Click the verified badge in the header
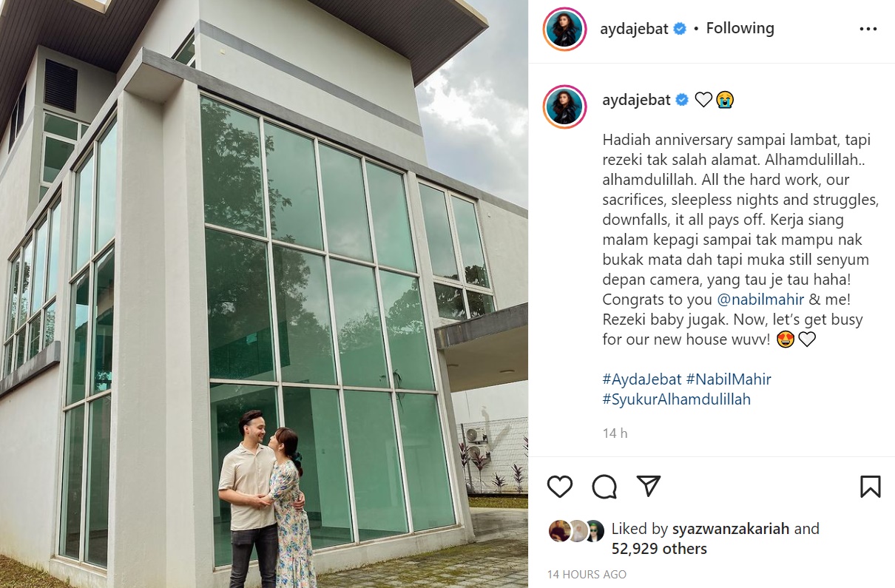The width and height of the screenshot is (895, 588). pyautogui.click(x=680, y=29)
